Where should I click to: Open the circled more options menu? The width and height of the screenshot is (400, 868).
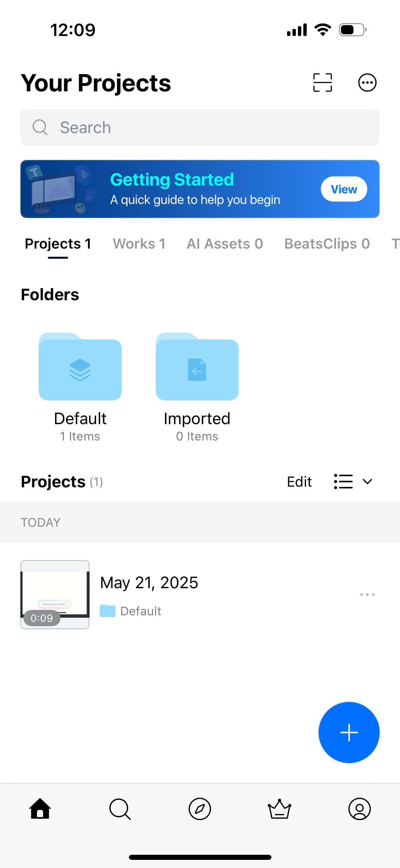point(367,83)
